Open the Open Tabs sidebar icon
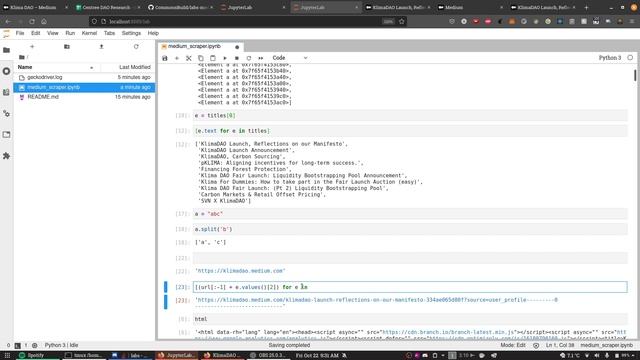The width and height of the screenshot is (640, 360). (x=7, y=135)
